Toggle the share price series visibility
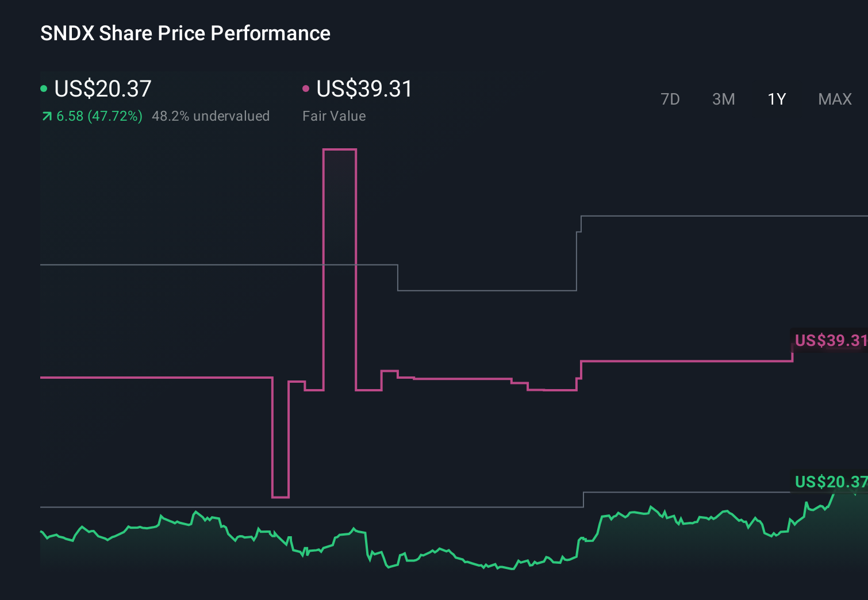The height and width of the screenshot is (600, 868). coord(102,89)
